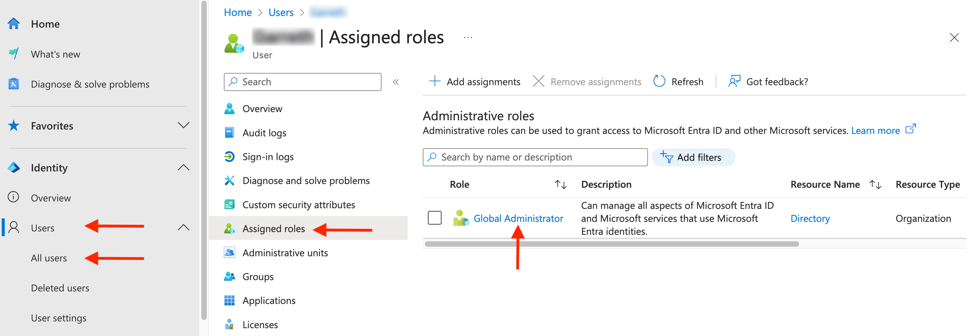This screenshot has height=336, width=980.
Task: Click the Sign-in logs arrow icon
Action: tap(229, 156)
